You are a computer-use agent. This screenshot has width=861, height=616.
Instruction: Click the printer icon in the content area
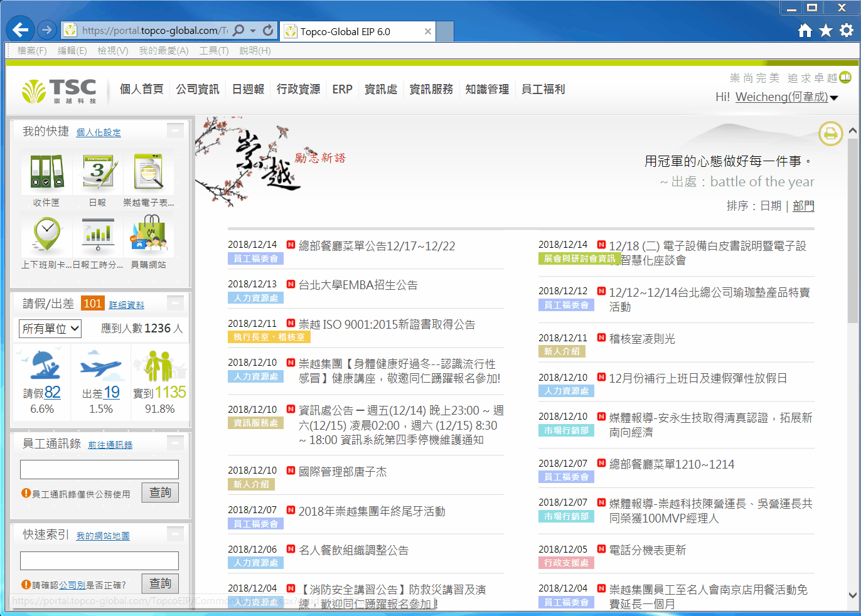(x=830, y=133)
